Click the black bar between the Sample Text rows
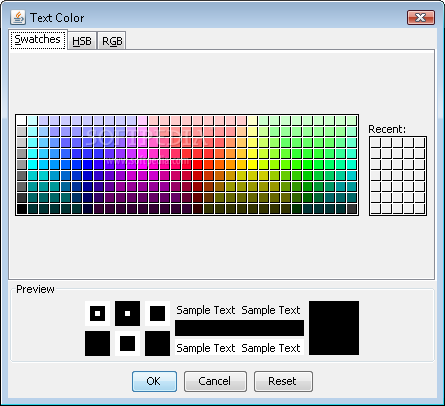445x406 pixels. 239,328
